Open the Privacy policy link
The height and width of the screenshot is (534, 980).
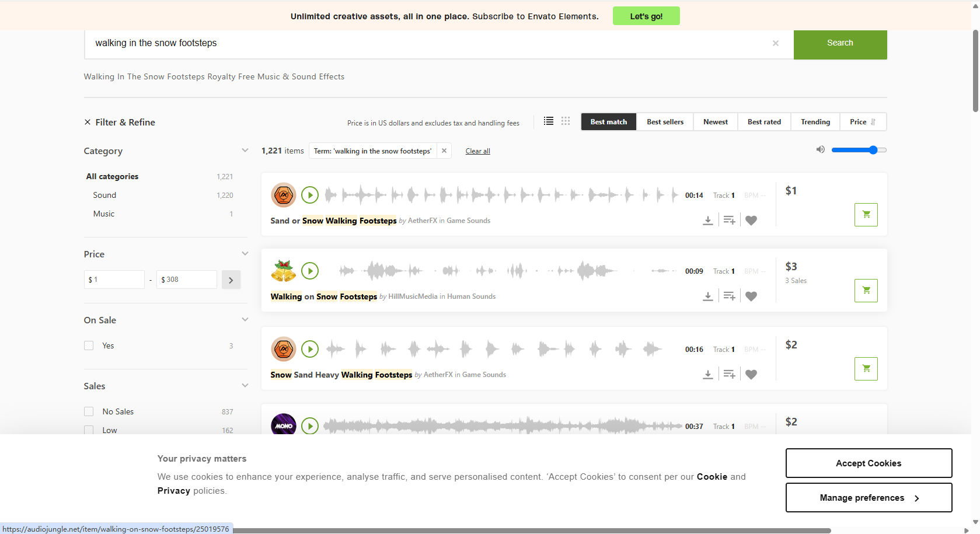(174, 491)
